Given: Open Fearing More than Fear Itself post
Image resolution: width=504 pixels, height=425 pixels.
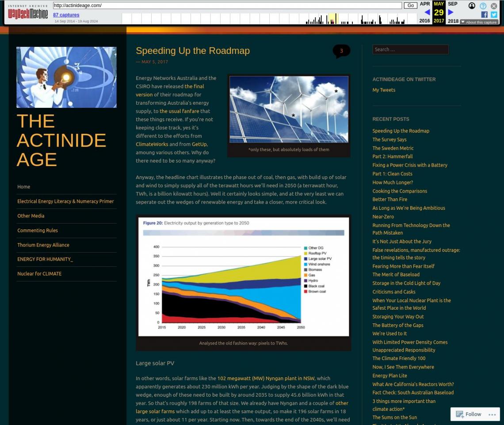Looking at the screenshot, I should (x=403, y=266).
